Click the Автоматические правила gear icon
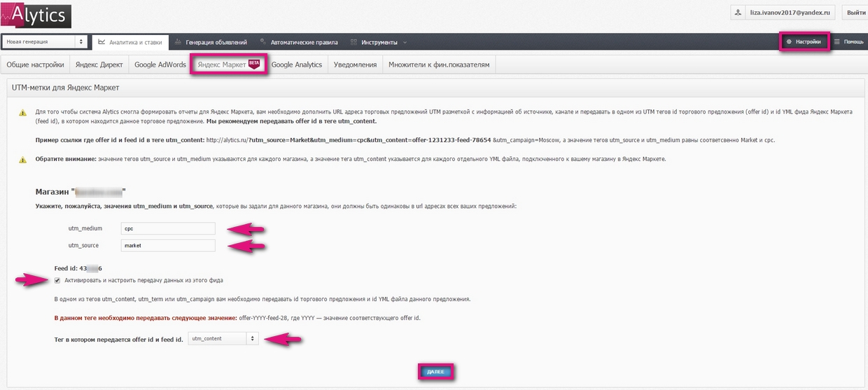 263,42
